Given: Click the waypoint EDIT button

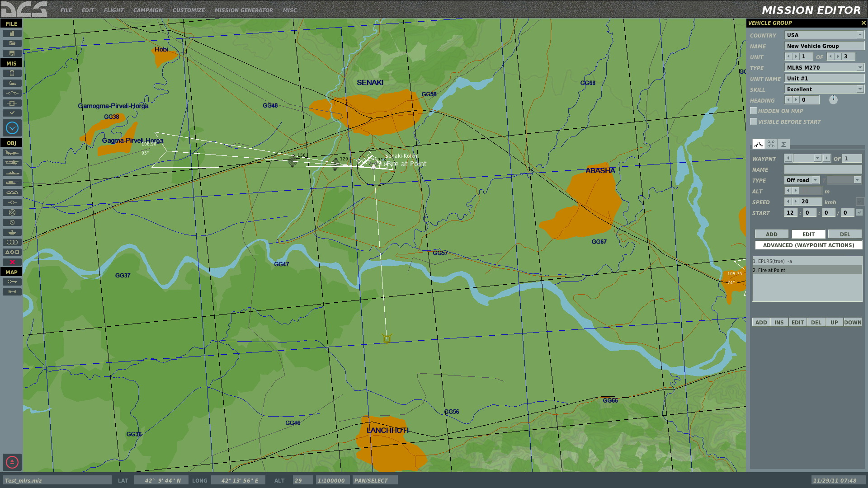Looking at the screenshot, I should pos(808,234).
